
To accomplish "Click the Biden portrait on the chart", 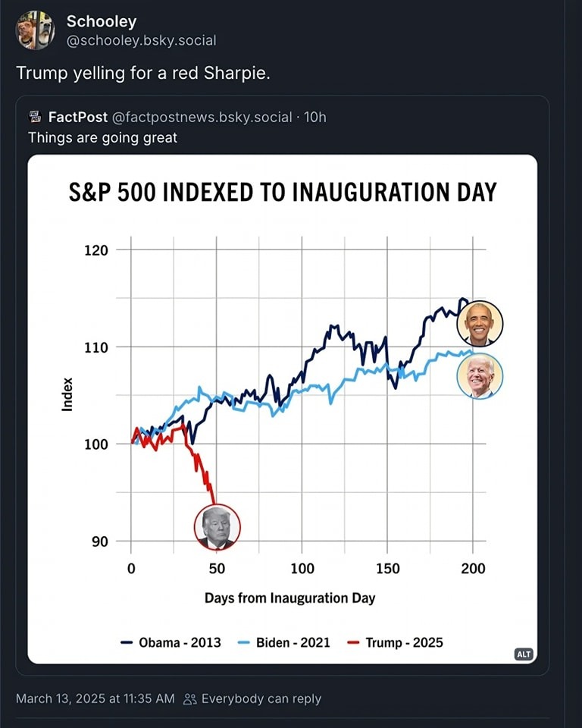I will pyautogui.click(x=480, y=376).
